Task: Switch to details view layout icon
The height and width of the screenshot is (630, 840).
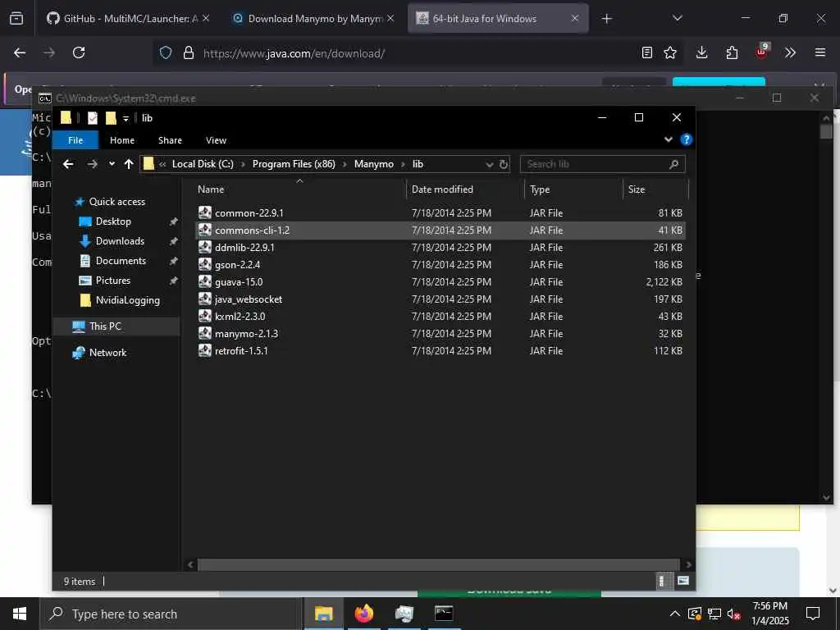Action: click(662, 582)
